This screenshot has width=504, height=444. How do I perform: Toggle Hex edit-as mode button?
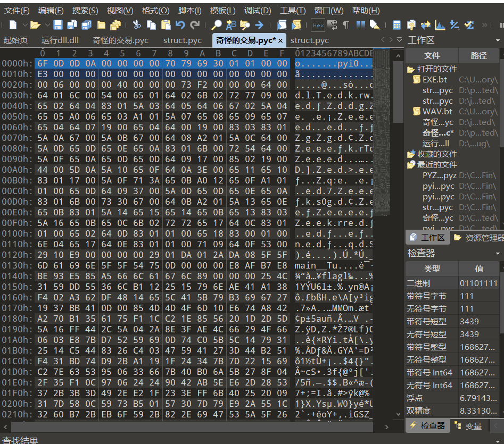318,25
